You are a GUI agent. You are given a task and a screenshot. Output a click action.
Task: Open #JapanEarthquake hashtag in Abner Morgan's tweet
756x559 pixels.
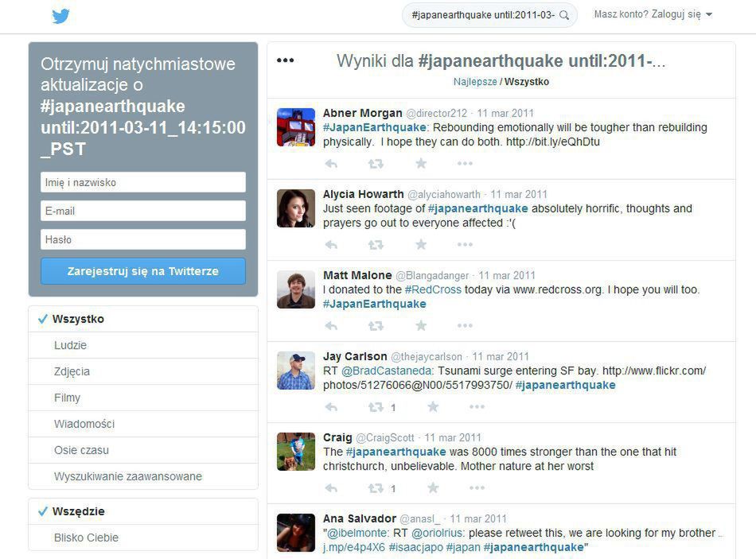[375, 127]
